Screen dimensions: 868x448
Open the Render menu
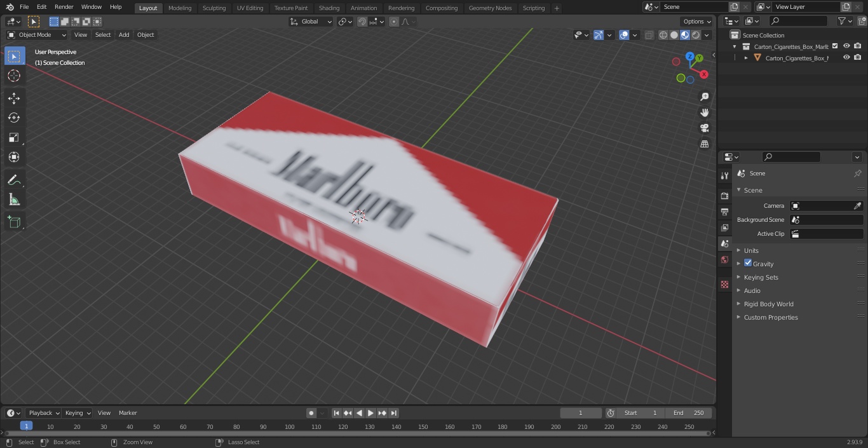coord(64,7)
